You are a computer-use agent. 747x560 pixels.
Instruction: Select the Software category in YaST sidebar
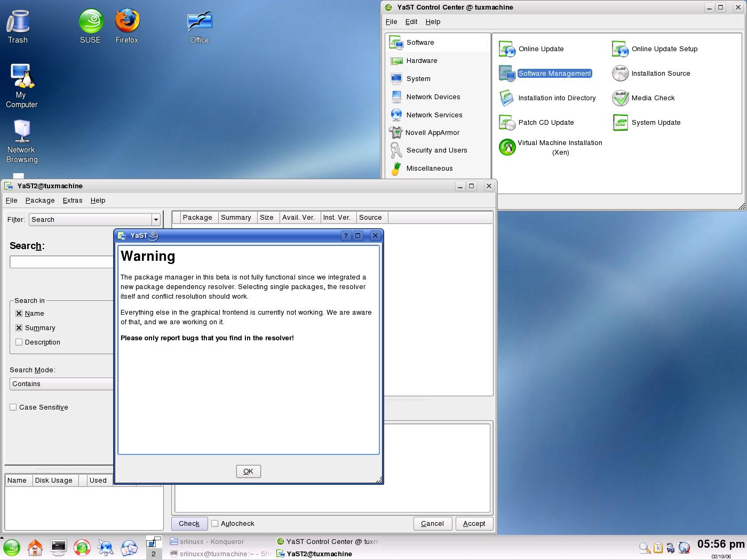438,43
